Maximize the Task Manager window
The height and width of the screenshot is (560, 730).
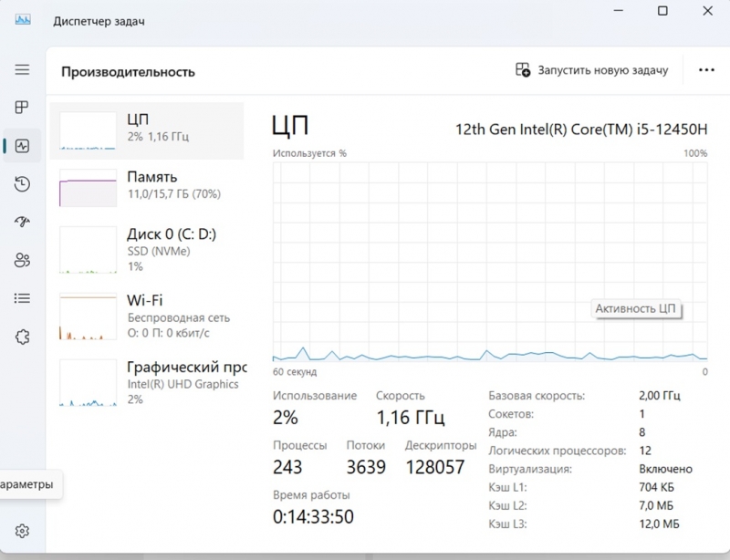click(662, 11)
